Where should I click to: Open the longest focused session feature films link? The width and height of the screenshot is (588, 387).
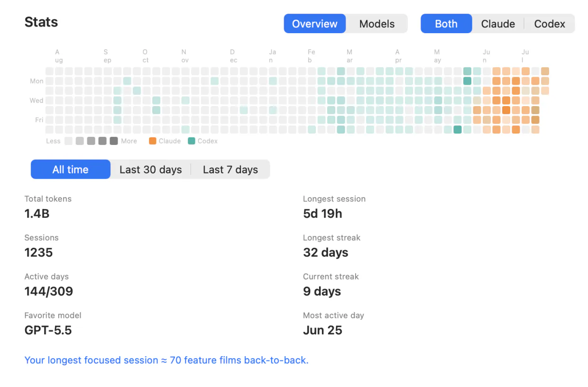166,360
